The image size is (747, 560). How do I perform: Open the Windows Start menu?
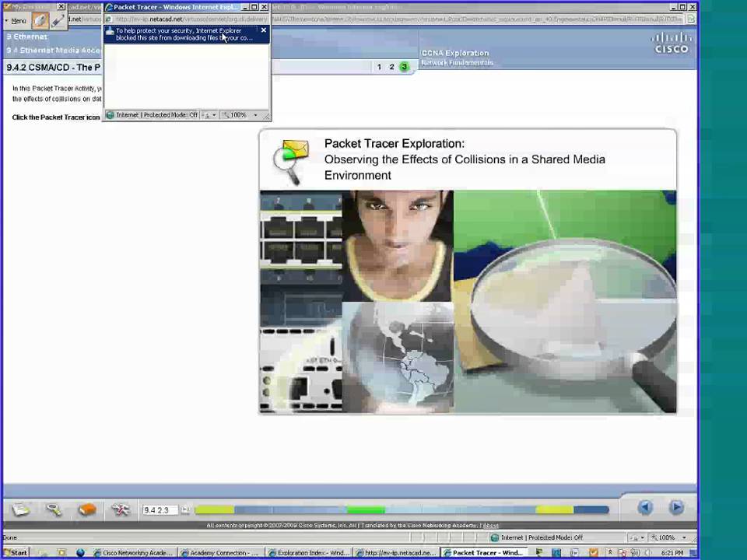[16, 553]
